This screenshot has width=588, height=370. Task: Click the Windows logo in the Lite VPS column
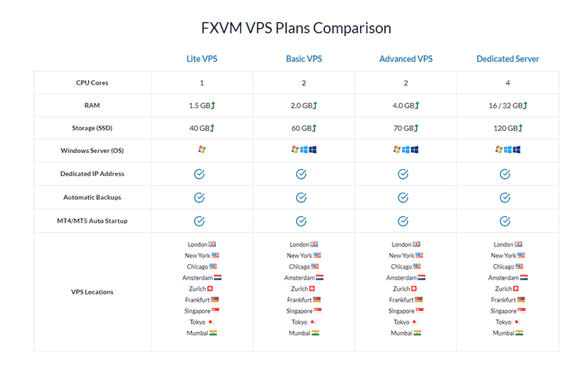[202, 150]
